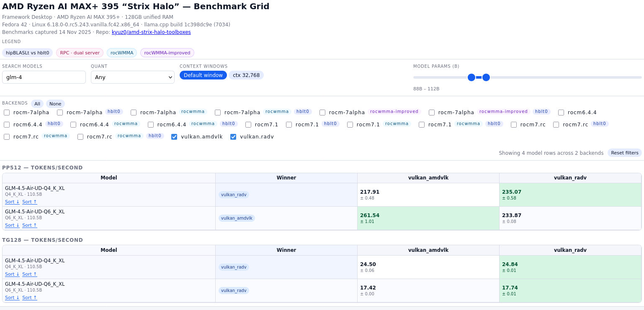
Task: Click the vulkan_amdvlk winner chip in PP512 table
Action: tap(237, 218)
